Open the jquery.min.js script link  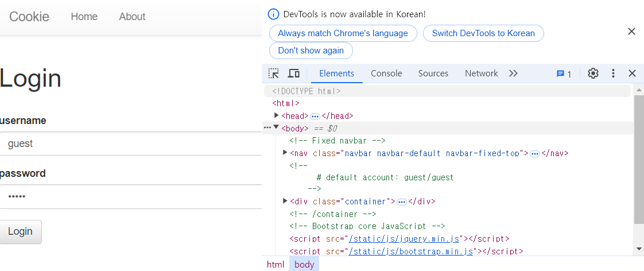404,239
